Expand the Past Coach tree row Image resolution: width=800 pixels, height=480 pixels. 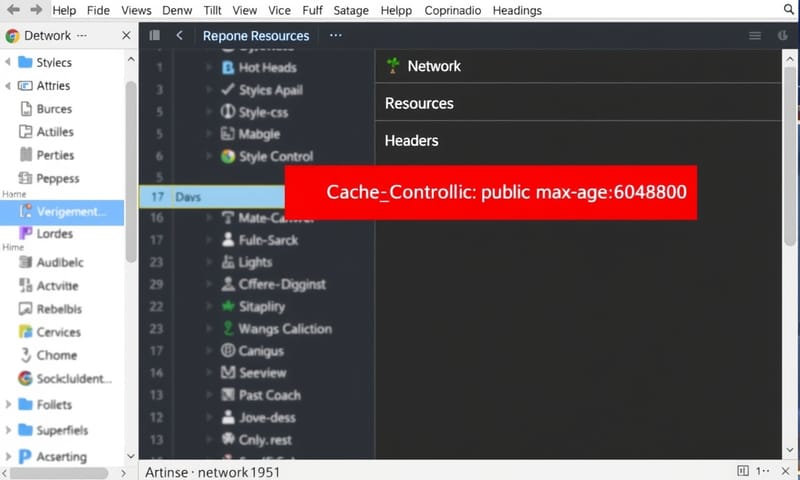click(209, 395)
